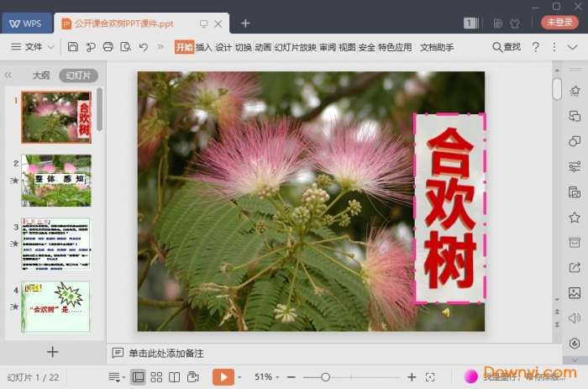Click the zoom slider handle
This screenshot has height=389, width=588.
[x=326, y=377]
